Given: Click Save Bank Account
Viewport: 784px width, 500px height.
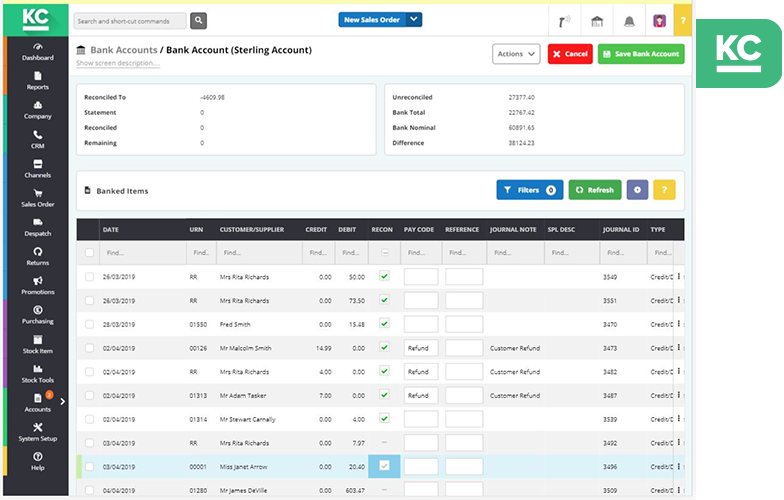Looking at the screenshot, I should click(x=641, y=54).
